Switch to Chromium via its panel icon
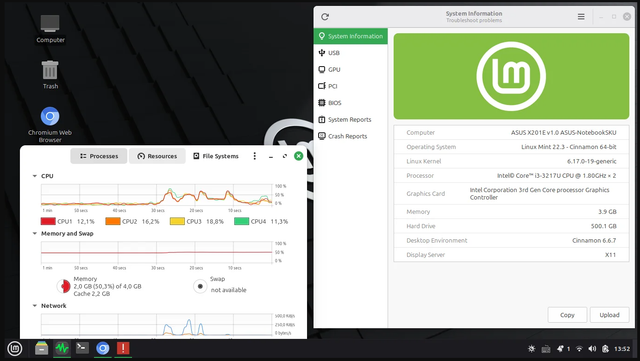 click(102, 348)
